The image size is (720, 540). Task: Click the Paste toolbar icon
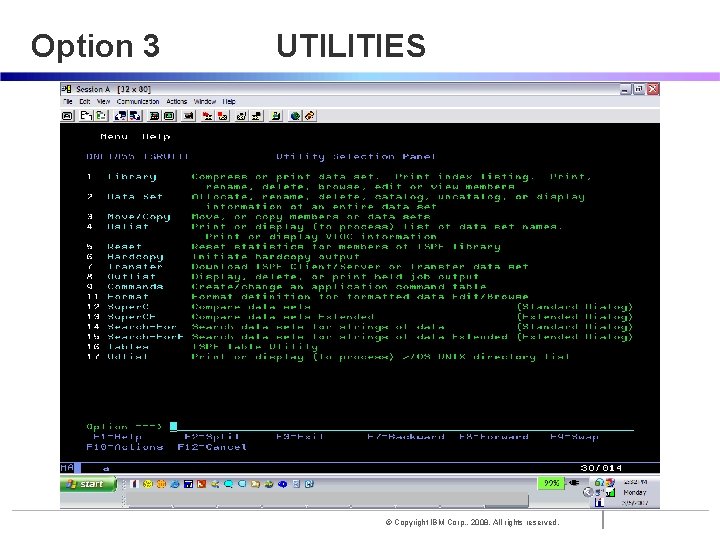coord(101,116)
